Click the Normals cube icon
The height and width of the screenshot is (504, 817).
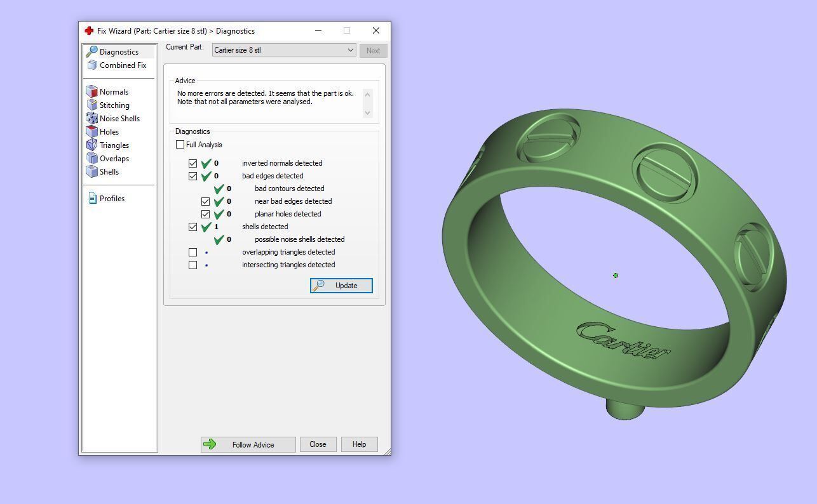[92, 91]
